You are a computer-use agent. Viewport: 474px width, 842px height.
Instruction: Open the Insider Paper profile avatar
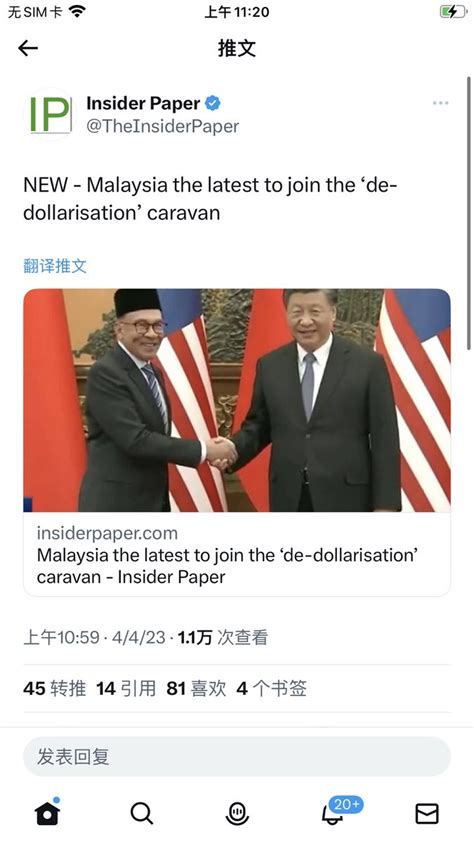(x=50, y=114)
